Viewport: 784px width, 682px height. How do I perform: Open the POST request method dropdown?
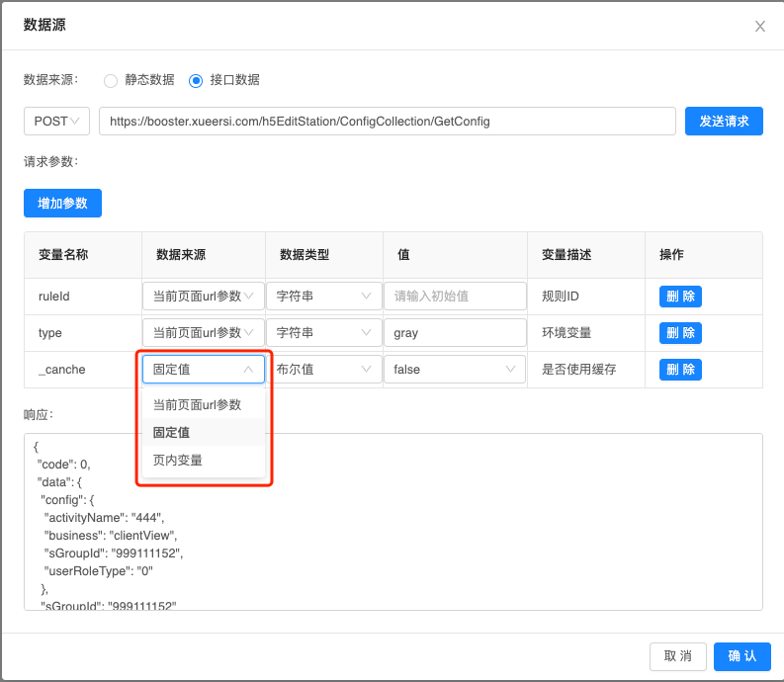coord(56,122)
